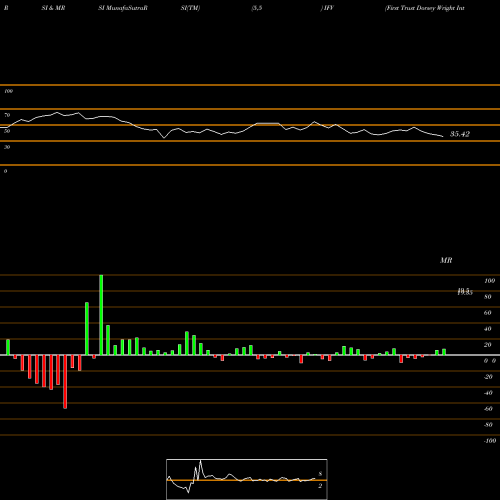This screenshot has width=500, height=500.
Task: Click the end of the RSI line
Action: [x=443, y=136]
